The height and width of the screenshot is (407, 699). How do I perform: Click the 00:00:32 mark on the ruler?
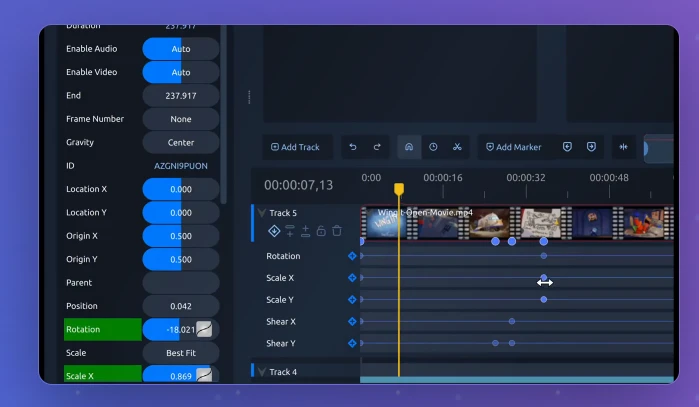pos(526,178)
